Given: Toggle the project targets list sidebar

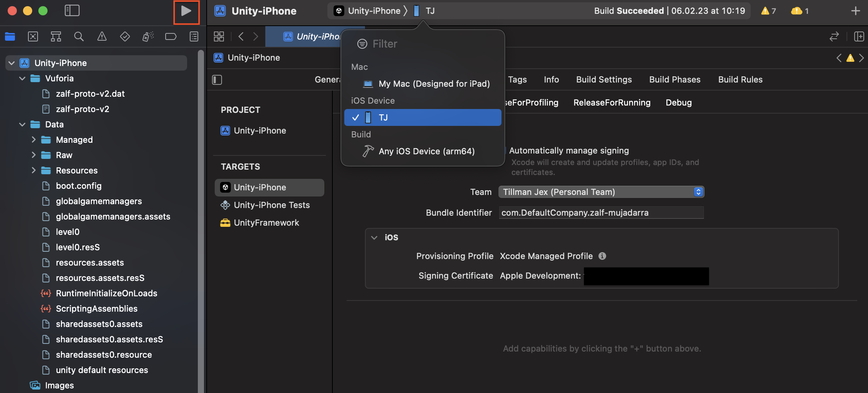Looking at the screenshot, I should [217, 80].
